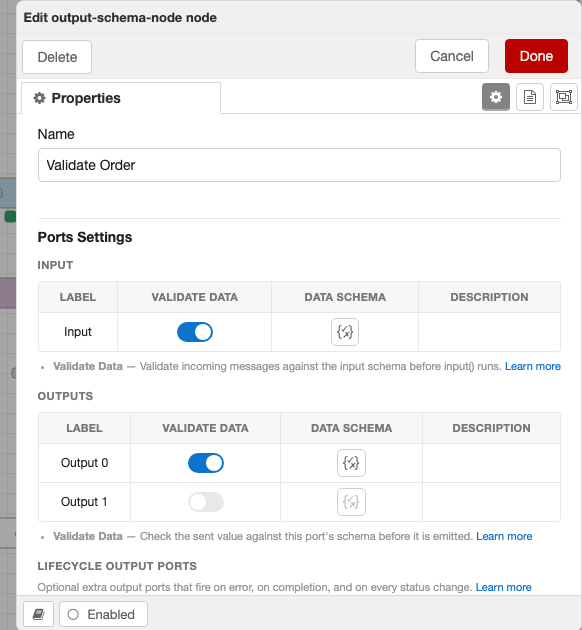This screenshot has height=630, width=582.
Task: Click the Output 0 label cell
Action: coord(84,463)
